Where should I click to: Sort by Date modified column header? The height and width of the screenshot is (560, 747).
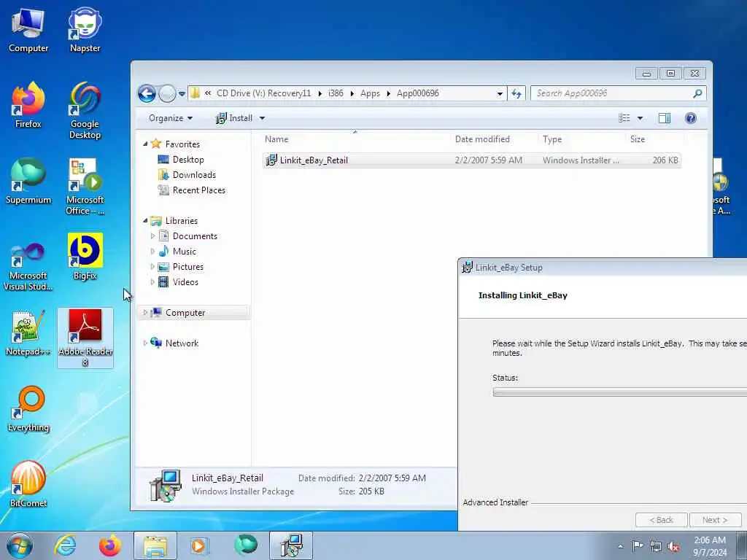point(493,139)
